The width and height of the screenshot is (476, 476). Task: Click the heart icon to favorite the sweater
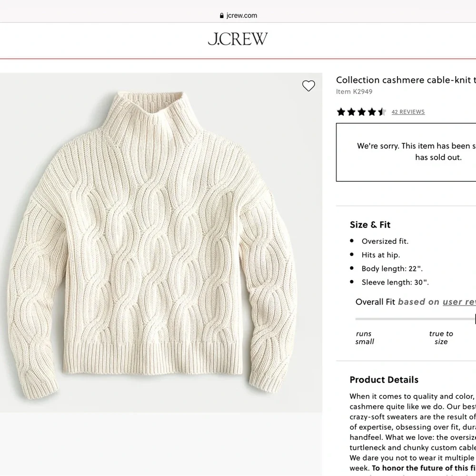point(308,86)
